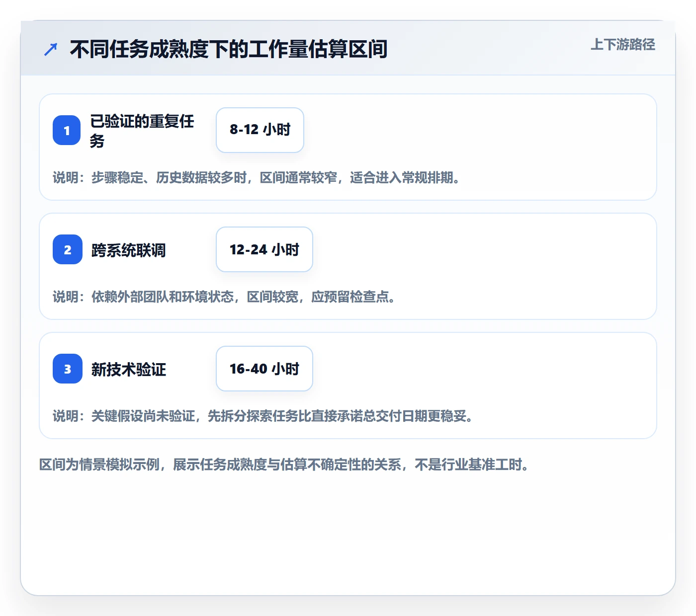Click the note starting 说明：关键假设尚未验证
The width and height of the screenshot is (696, 616).
point(263,416)
